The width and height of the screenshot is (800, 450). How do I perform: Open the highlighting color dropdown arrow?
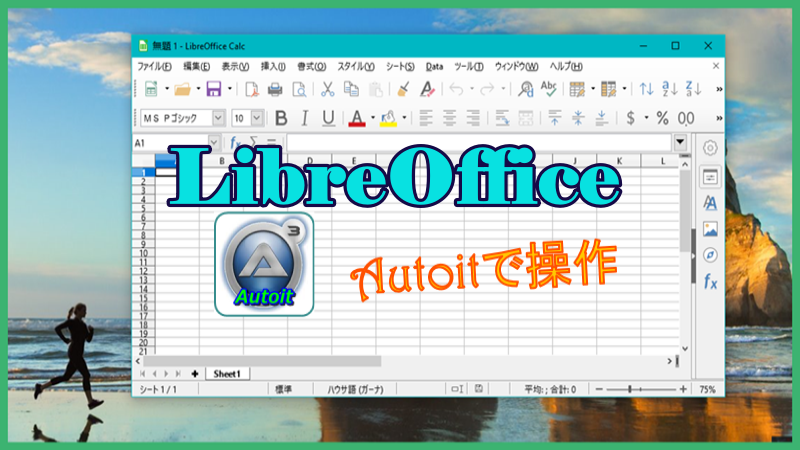coord(404,118)
